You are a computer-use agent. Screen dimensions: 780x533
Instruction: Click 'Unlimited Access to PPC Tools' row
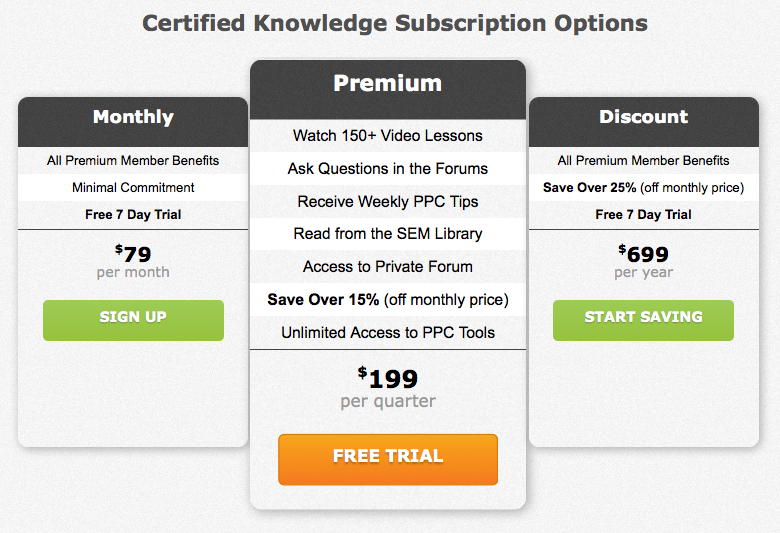[x=388, y=332]
